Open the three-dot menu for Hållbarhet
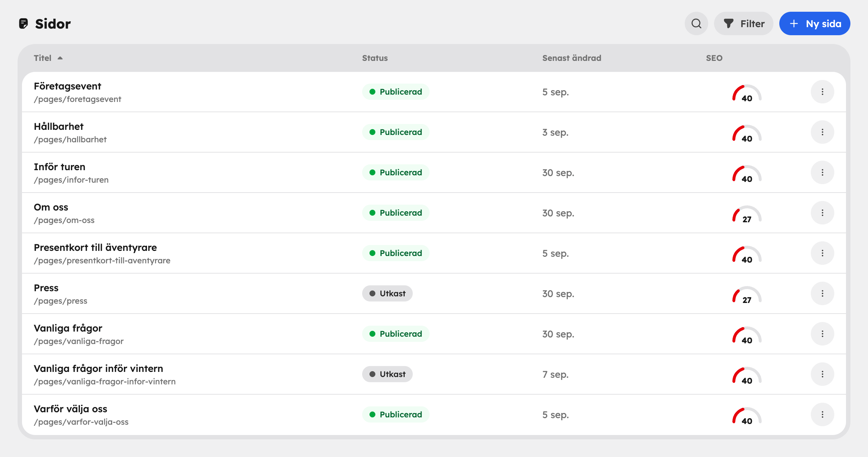The width and height of the screenshot is (868, 457). [823, 132]
